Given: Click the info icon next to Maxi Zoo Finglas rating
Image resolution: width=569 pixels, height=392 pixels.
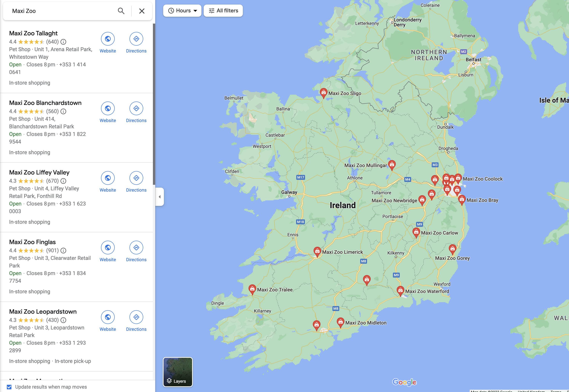Looking at the screenshot, I should pyautogui.click(x=63, y=251).
